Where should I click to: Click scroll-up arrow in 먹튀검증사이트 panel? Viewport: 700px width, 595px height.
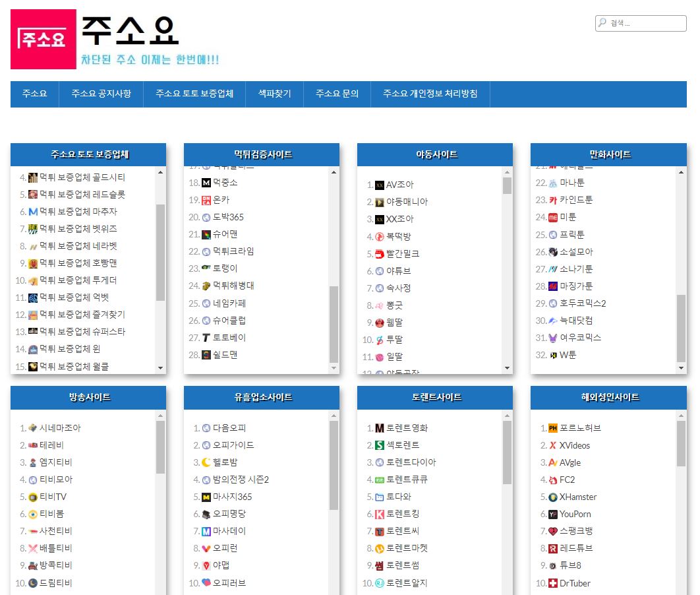334,172
